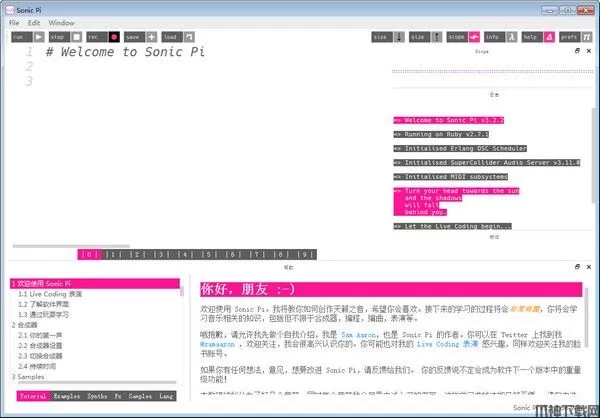This screenshot has height=418, width=600.
Task: Click the run play icon
Action: (x=36, y=37)
